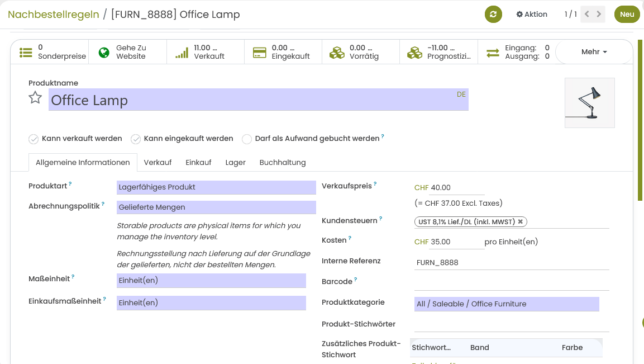Click the Neu button
644x364 pixels.
point(627,15)
